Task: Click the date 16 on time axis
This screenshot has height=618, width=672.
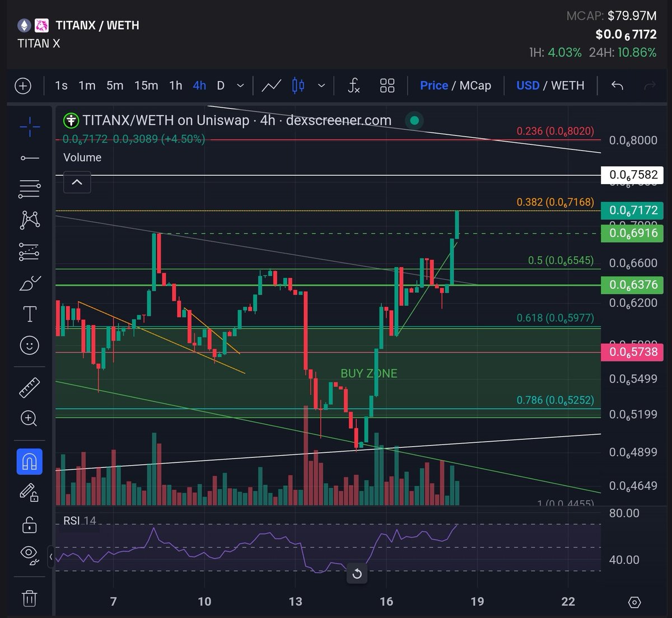Action: pos(386,602)
